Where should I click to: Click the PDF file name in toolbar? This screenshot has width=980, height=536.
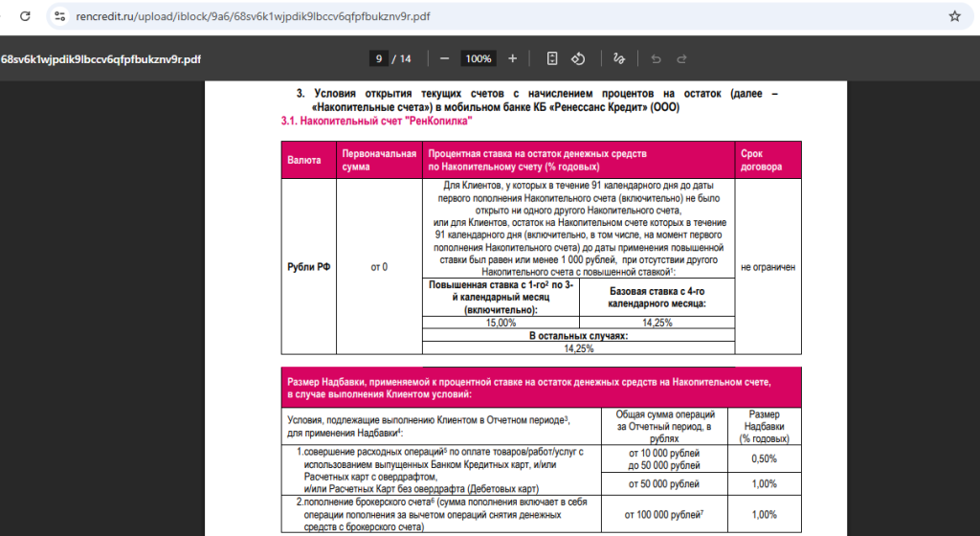100,58
